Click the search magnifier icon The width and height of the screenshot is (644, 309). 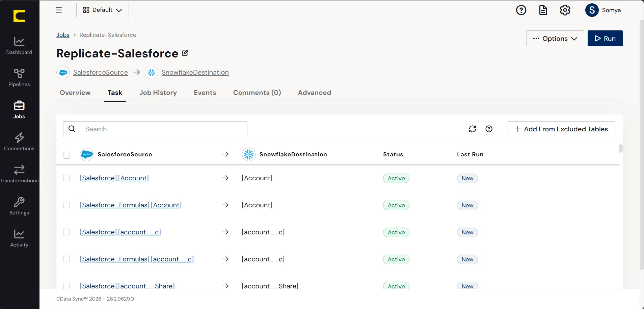(x=72, y=129)
